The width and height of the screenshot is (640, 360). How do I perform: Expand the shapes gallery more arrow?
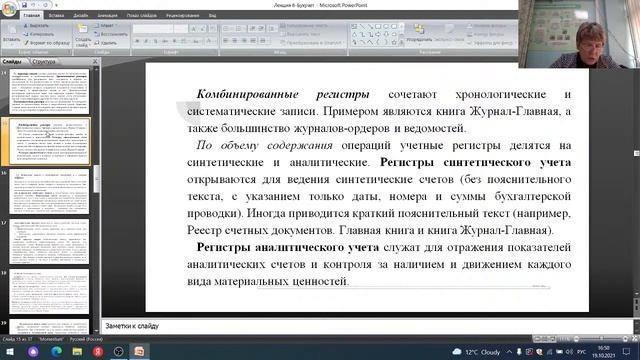pyautogui.click(x=402, y=42)
